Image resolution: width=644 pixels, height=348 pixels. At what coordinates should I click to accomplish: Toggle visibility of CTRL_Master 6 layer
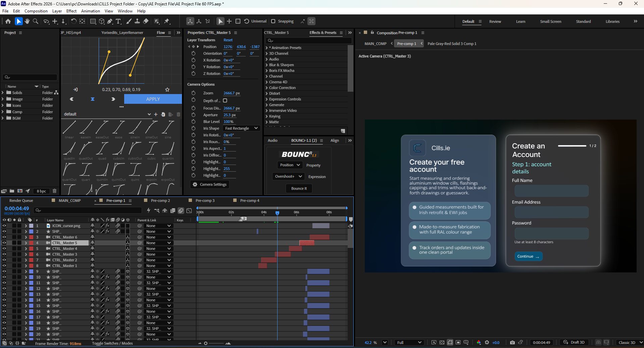pos(4,237)
